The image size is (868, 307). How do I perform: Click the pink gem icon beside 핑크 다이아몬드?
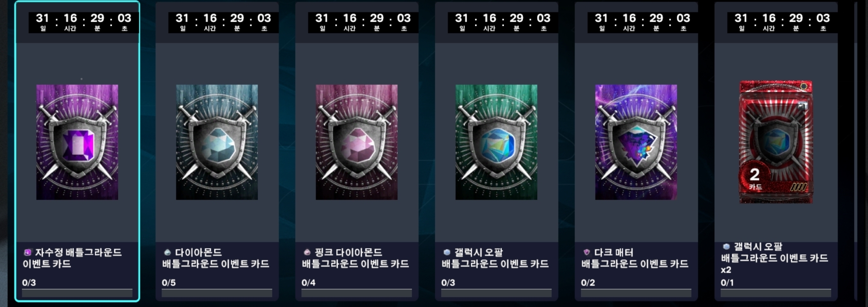(x=307, y=252)
